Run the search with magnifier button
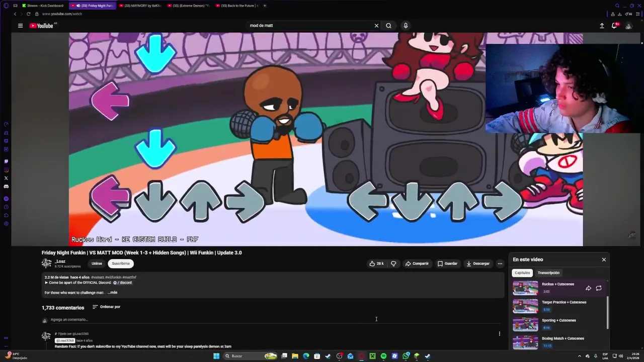The image size is (644, 362). 388,26
